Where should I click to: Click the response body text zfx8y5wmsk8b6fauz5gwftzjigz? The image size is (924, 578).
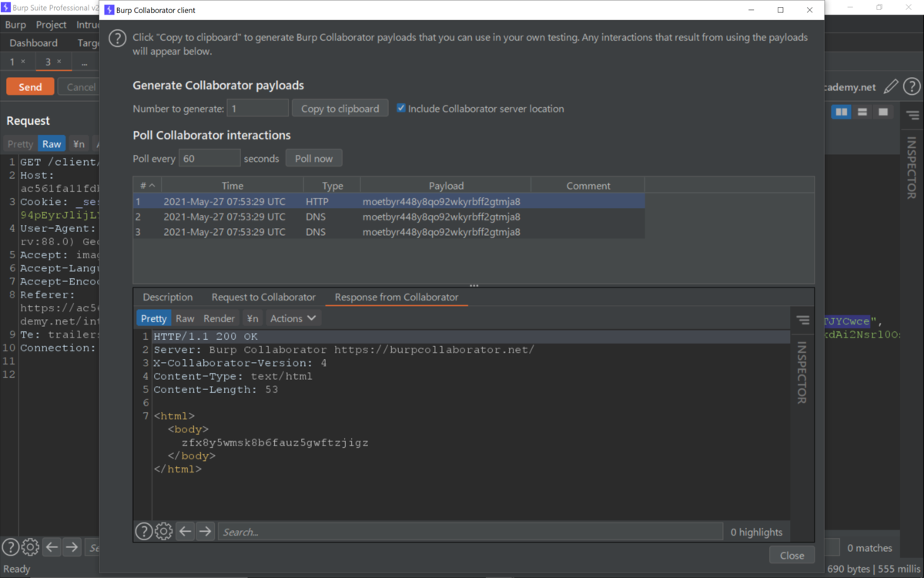coord(275,443)
